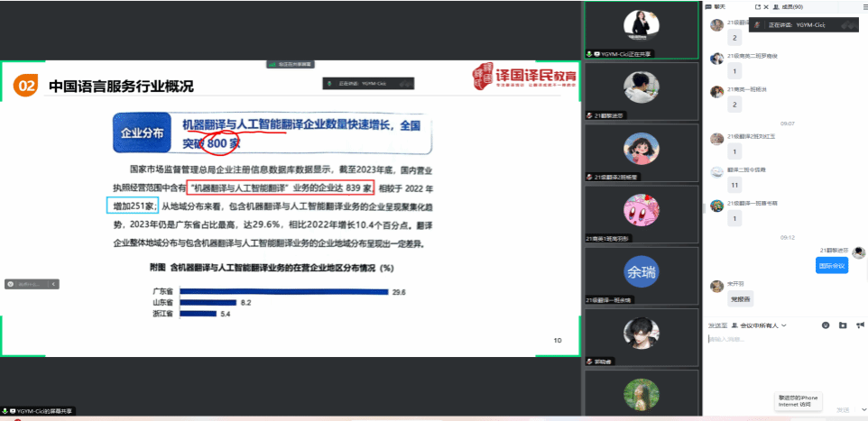This screenshot has height=421, width=868.
Task: Click 朱开羽's avatar in the chat list
Action: click(716, 285)
